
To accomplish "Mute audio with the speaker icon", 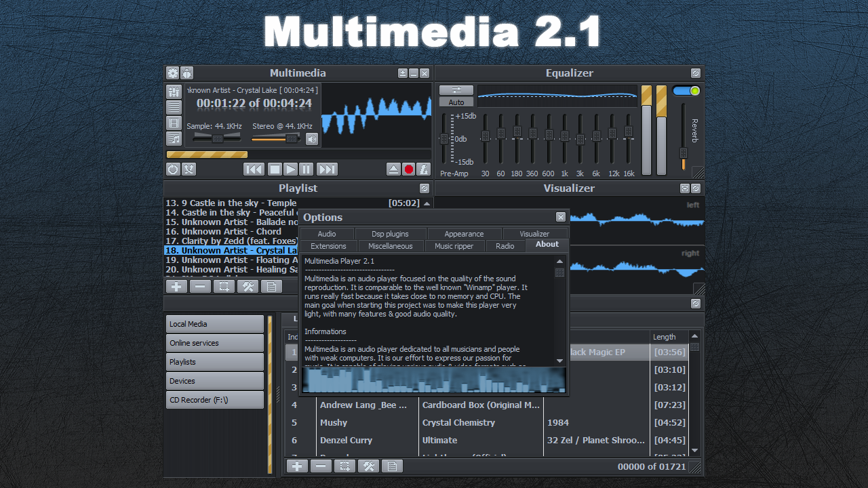I will click(x=312, y=139).
